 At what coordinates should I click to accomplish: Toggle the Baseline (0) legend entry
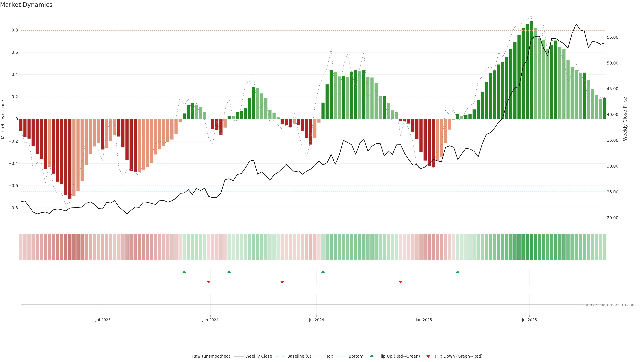[x=299, y=356]
